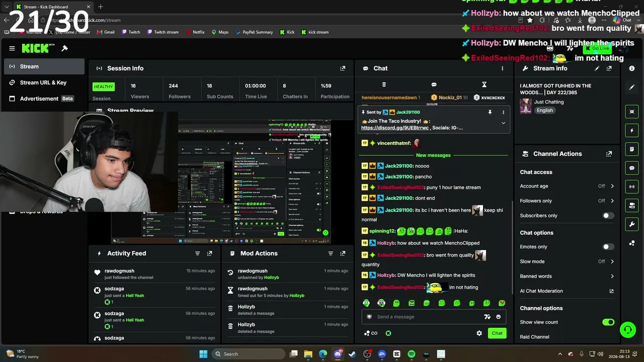Expand the pinned message with the chevron
644x362 pixels.
(x=503, y=123)
